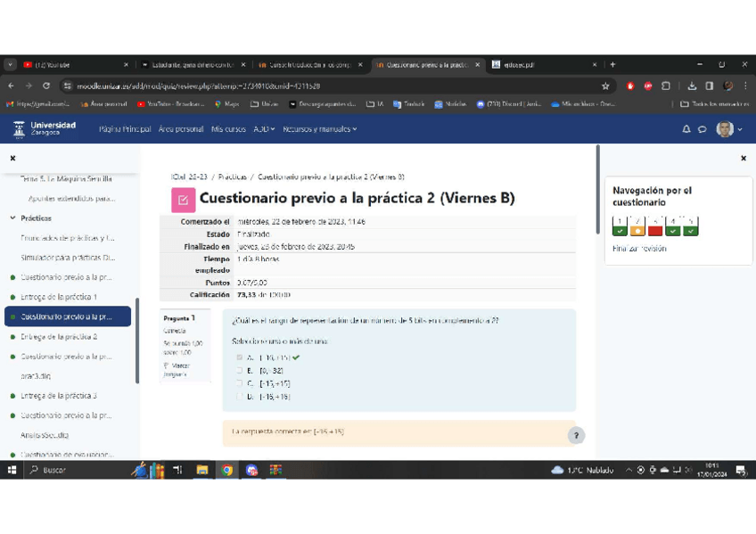Image resolution: width=756 pixels, height=534 pixels.
Task: Click the Universidad Zaragoza logo
Action: click(45, 129)
